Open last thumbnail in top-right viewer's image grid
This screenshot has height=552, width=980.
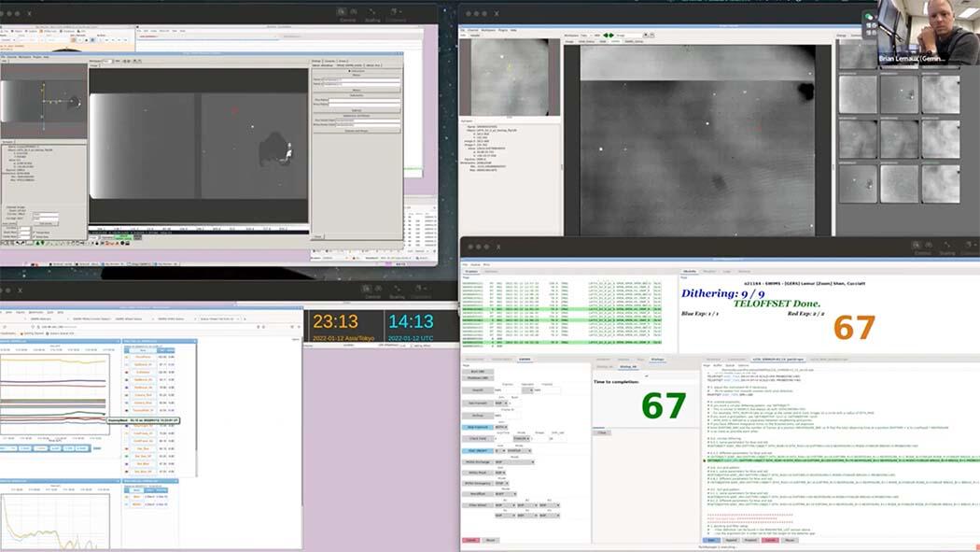pos(941,183)
